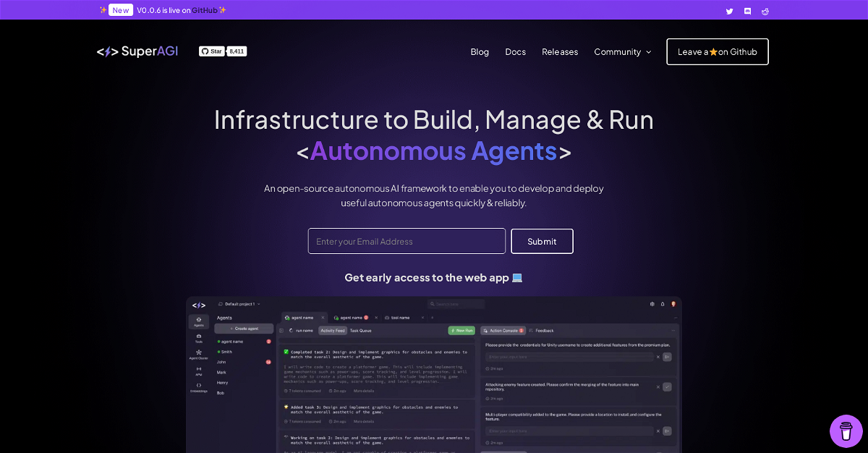Click the Create agent button
Viewport: 868px width, 453px height.
pos(244,329)
